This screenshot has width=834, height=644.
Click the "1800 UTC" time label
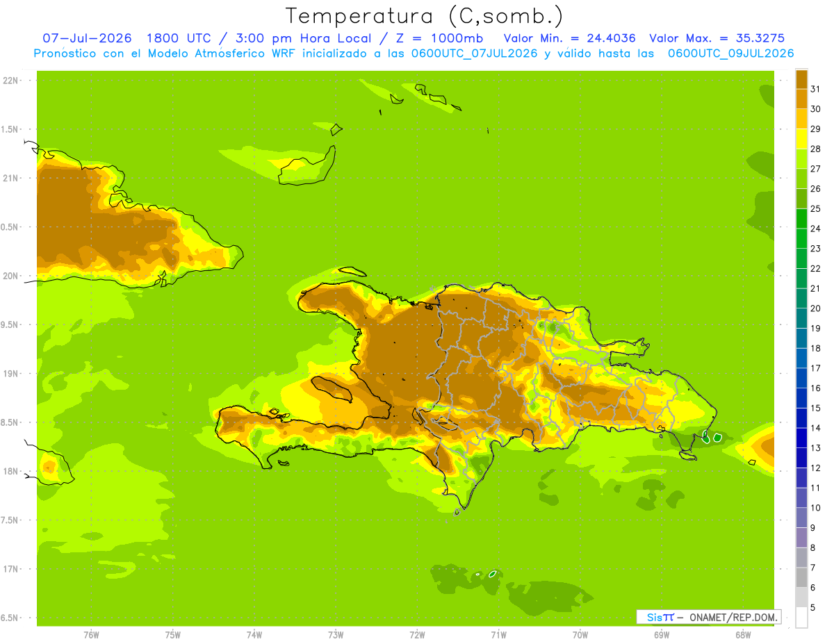click(x=179, y=38)
